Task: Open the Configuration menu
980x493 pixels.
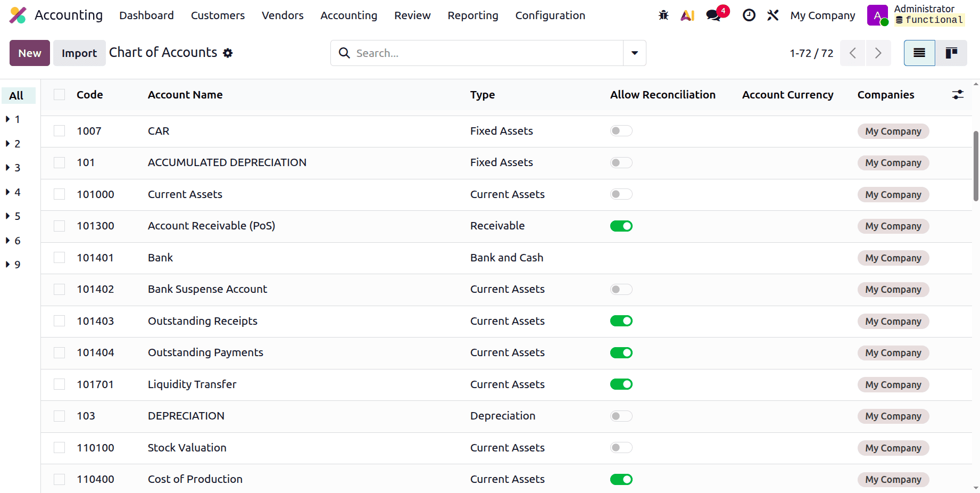Action: tap(550, 15)
